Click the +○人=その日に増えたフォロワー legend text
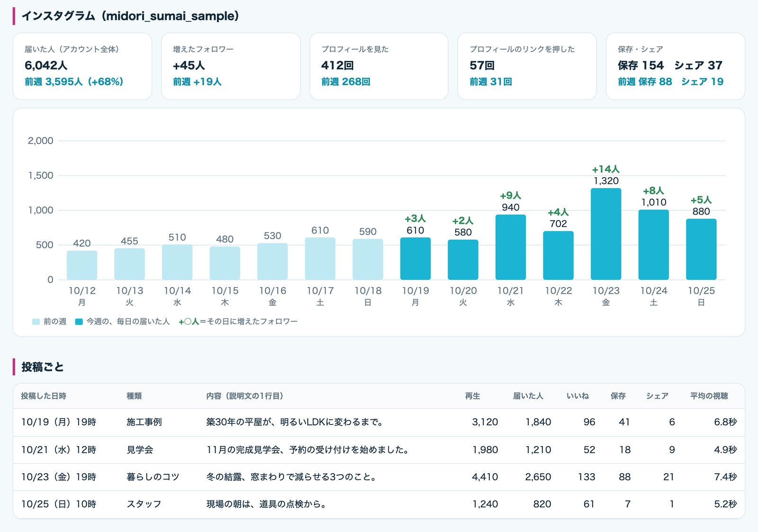Image resolution: width=758 pixels, height=532 pixels. (x=238, y=322)
